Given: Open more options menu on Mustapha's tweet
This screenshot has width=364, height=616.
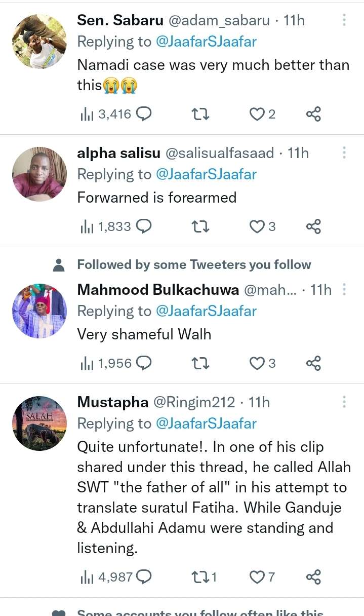Looking at the screenshot, I should (x=344, y=402).
